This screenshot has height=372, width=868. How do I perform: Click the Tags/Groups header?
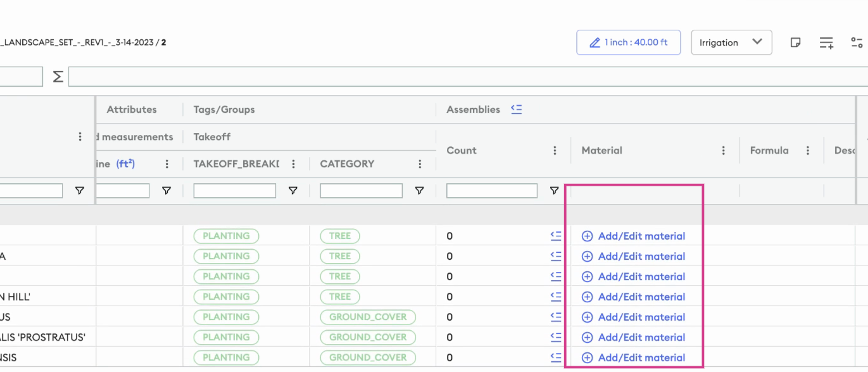click(224, 110)
